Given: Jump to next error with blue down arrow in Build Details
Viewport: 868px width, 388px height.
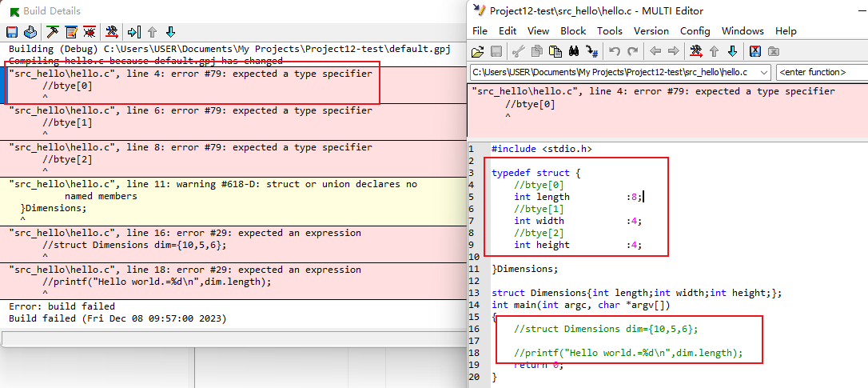Looking at the screenshot, I should (x=170, y=32).
